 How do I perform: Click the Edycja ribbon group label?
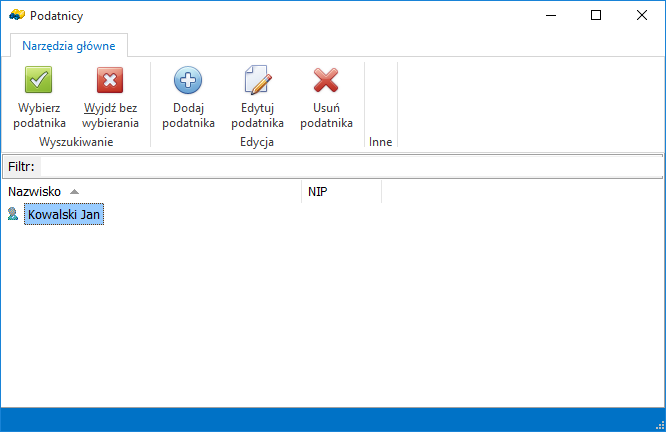257,142
